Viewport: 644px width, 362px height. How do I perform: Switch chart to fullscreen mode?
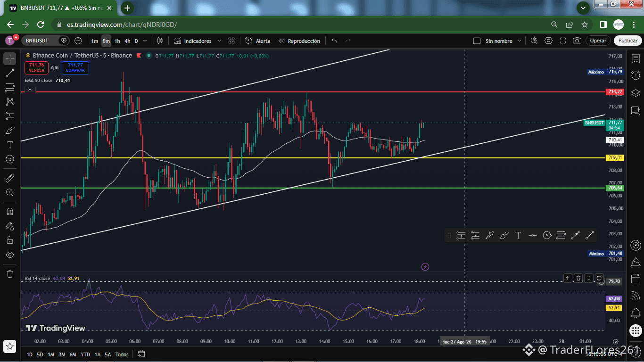562,41
